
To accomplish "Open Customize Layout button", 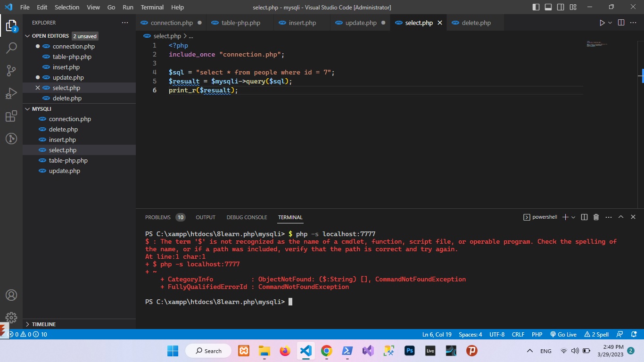I will click(x=573, y=7).
